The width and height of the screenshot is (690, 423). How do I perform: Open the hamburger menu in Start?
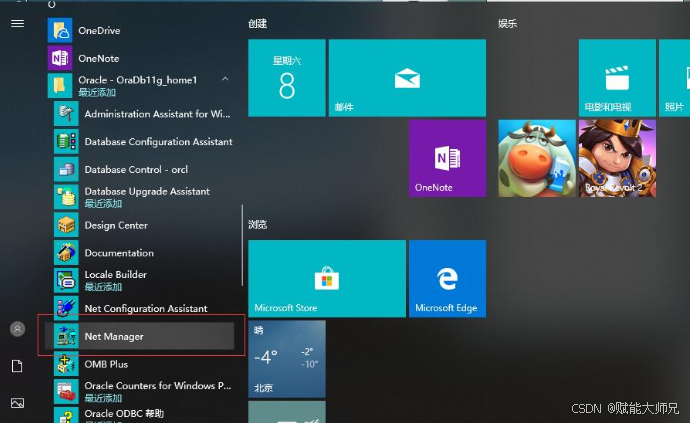coord(17,23)
